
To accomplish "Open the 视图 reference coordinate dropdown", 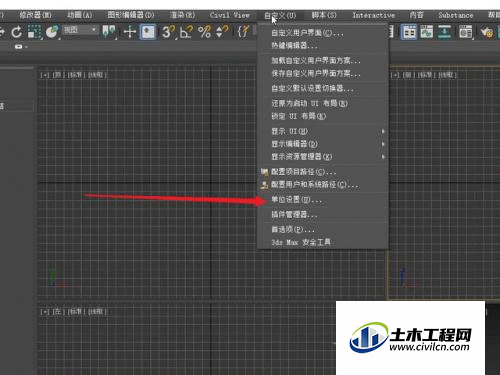I will click(x=80, y=30).
